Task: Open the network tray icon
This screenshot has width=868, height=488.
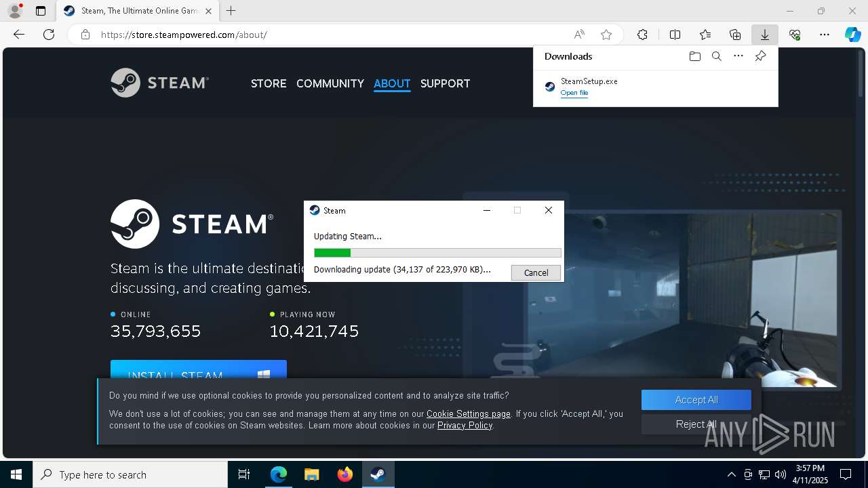Action: [764, 474]
